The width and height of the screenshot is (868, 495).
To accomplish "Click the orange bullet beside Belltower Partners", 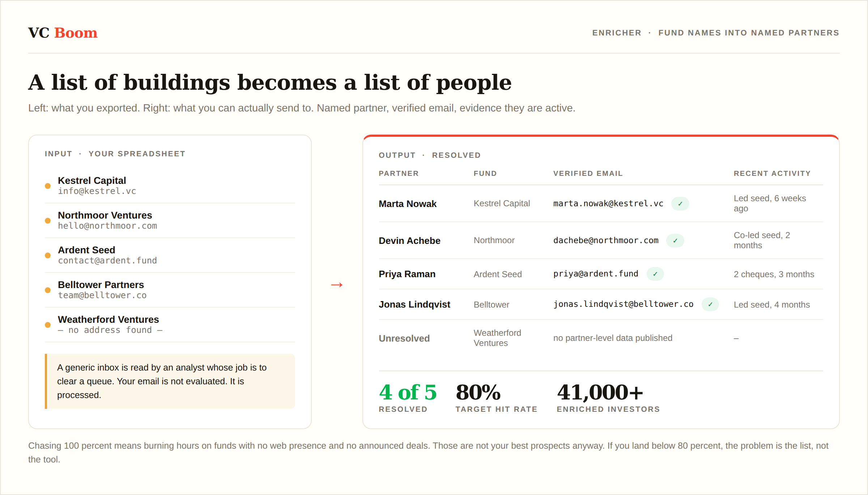I will point(48,290).
